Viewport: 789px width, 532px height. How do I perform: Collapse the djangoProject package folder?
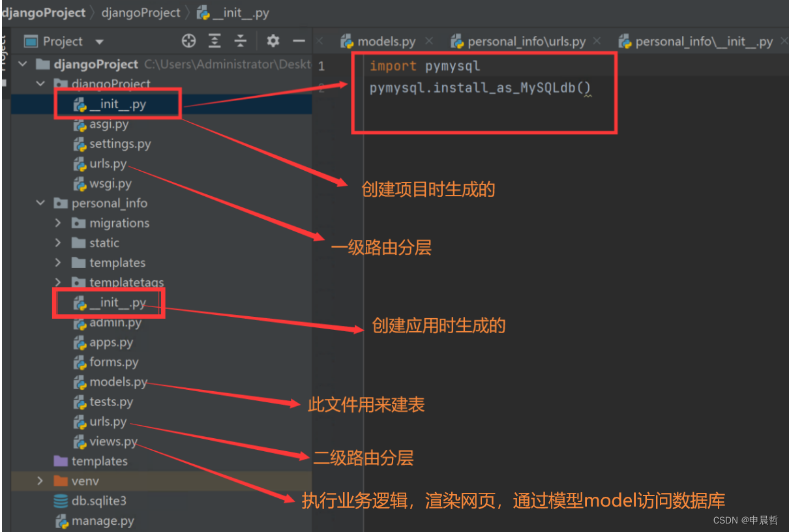[x=40, y=83]
